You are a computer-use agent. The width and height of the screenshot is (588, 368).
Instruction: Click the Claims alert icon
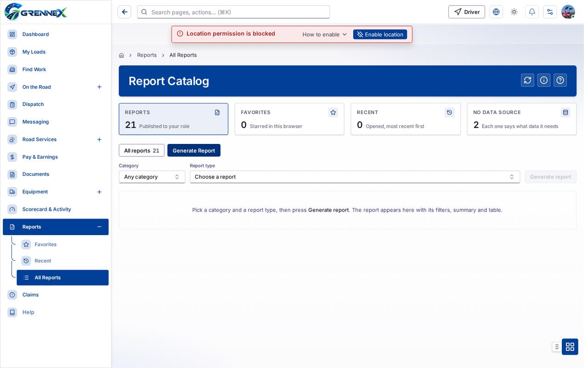click(x=12, y=295)
